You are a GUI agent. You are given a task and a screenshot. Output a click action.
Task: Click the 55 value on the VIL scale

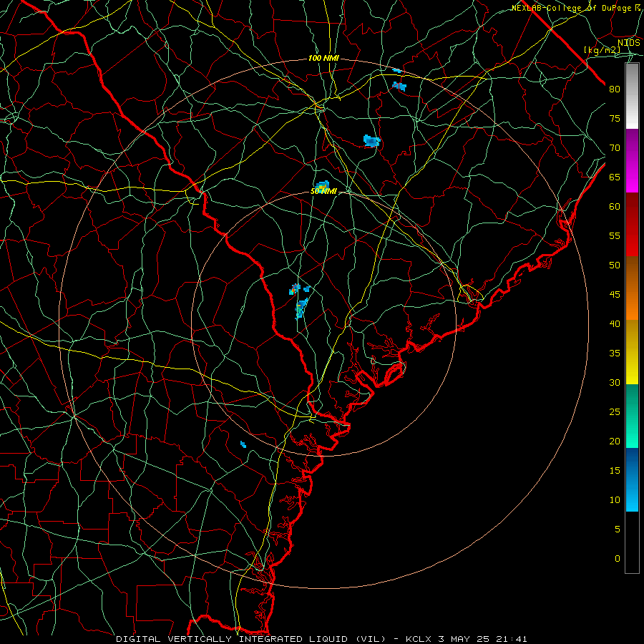tap(615, 235)
